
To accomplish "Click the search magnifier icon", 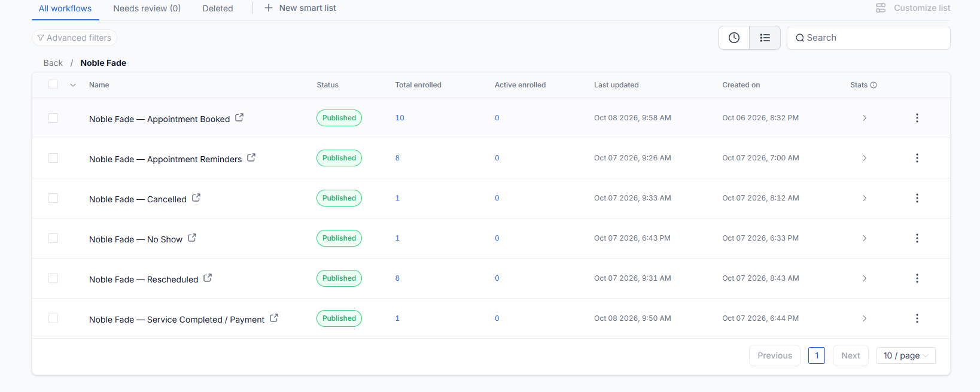I will (x=800, y=38).
